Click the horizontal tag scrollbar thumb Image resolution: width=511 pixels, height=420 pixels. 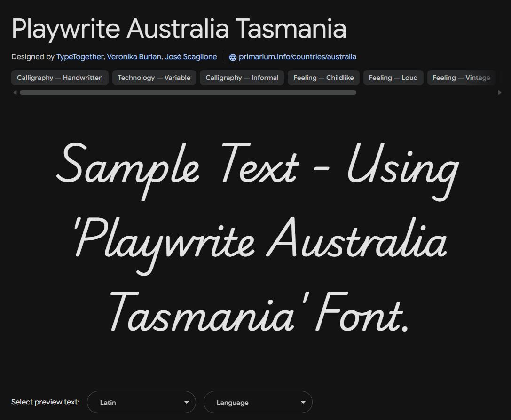tap(188, 93)
